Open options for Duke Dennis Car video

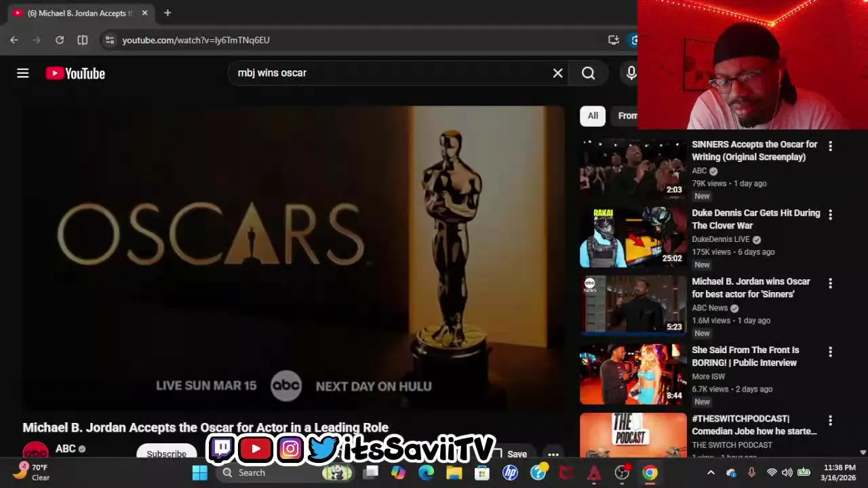[x=830, y=214]
